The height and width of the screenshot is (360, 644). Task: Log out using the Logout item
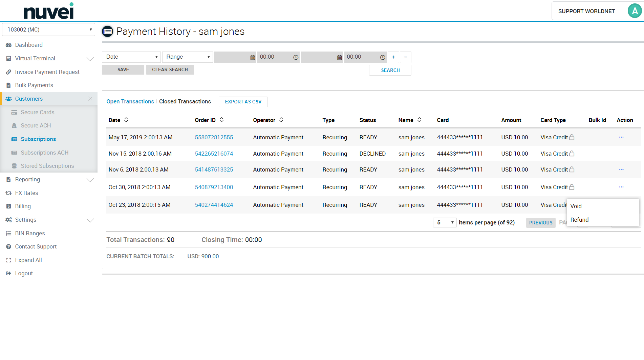(24, 273)
